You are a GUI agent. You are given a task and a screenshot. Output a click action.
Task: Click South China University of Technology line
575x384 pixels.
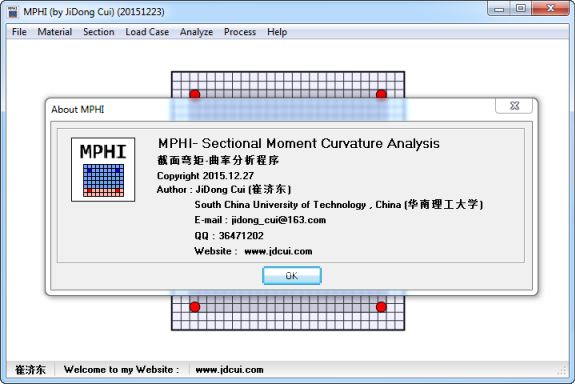tap(338, 204)
